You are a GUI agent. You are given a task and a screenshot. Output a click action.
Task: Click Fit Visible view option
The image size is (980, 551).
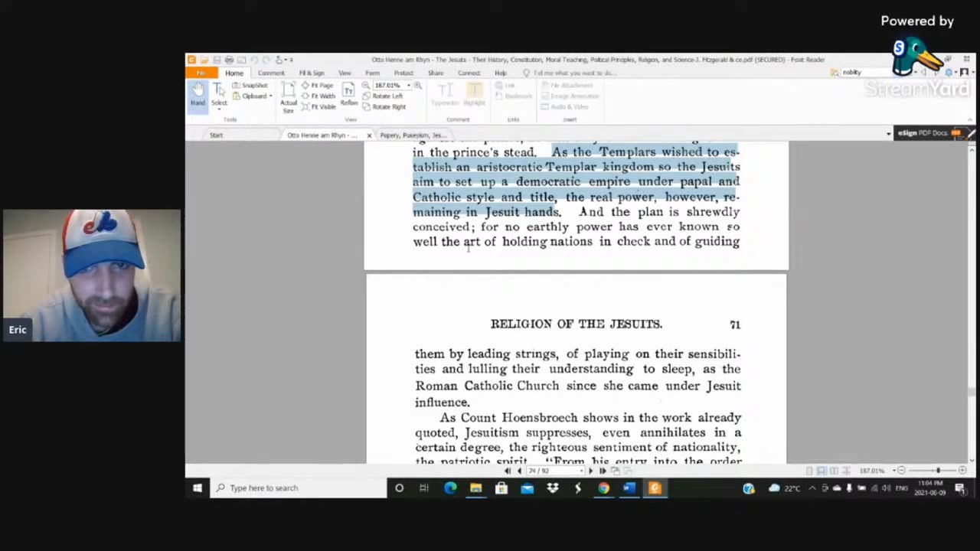coord(319,106)
